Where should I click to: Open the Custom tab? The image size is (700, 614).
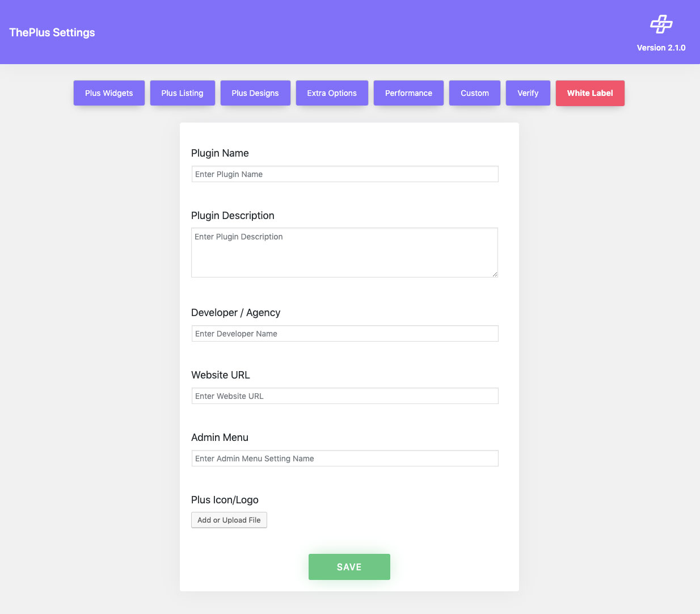pos(475,93)
